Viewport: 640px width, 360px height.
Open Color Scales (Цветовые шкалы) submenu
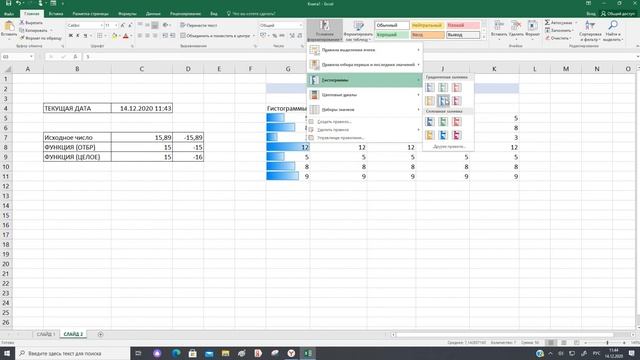364,95
